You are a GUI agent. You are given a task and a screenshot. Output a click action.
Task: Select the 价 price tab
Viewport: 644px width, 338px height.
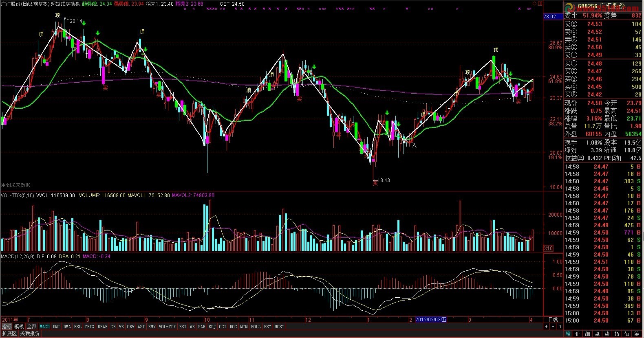(578, 334)
